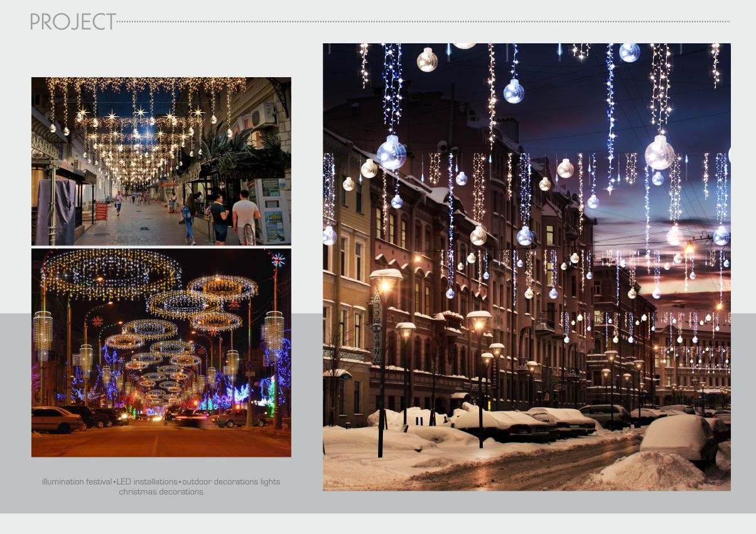Click the air conditioner unit on building wall
Screen dimensions: 756x534
[x=262, y=115]
